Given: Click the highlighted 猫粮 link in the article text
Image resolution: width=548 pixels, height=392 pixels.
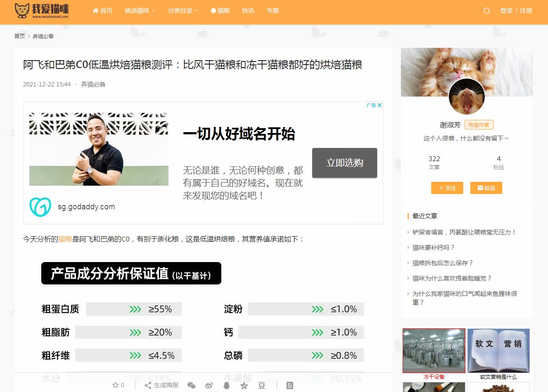Looking at the screenshot, I should click(x=65, y=239).
